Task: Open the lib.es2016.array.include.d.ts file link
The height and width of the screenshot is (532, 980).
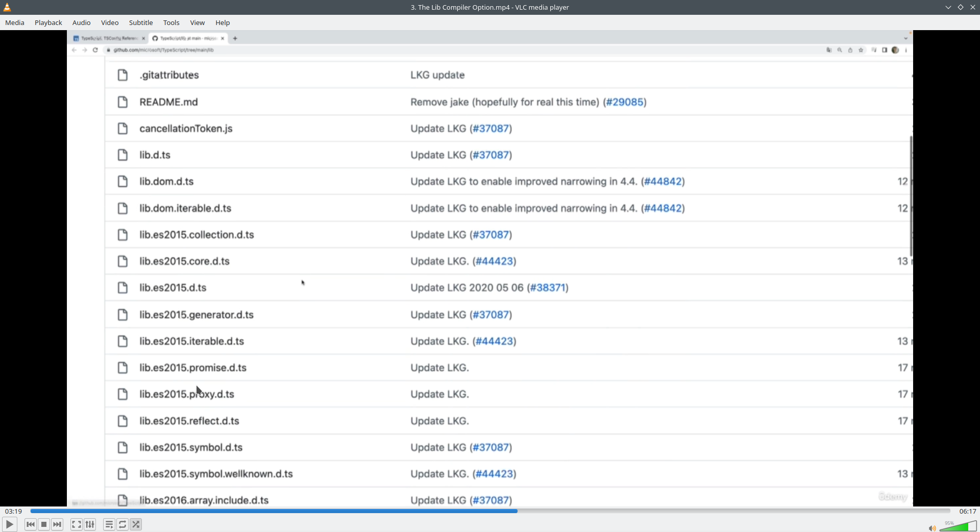Action: coord(204,501)
